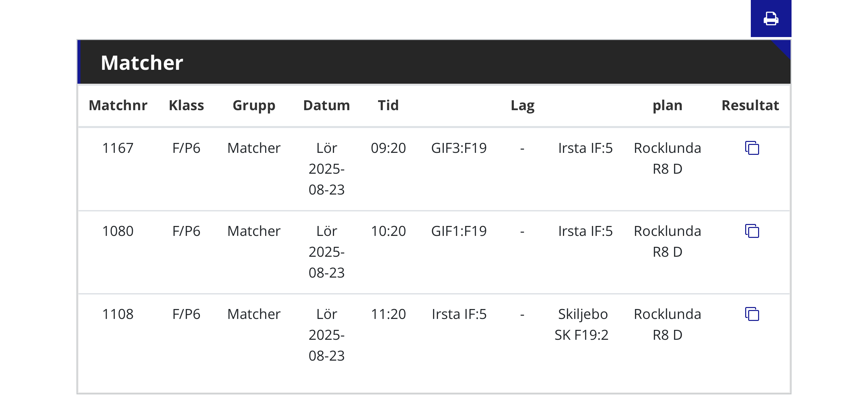Click the Datum column header
This screenshot has width=868, height=399.
click(326, 106)
